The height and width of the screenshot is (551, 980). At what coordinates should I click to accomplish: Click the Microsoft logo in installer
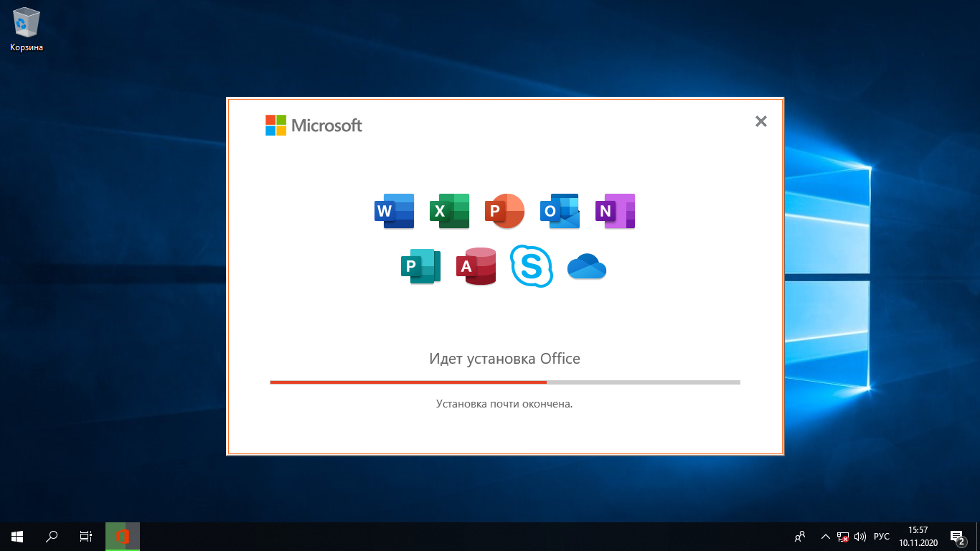pyautogui.click(x=314, y=126)
